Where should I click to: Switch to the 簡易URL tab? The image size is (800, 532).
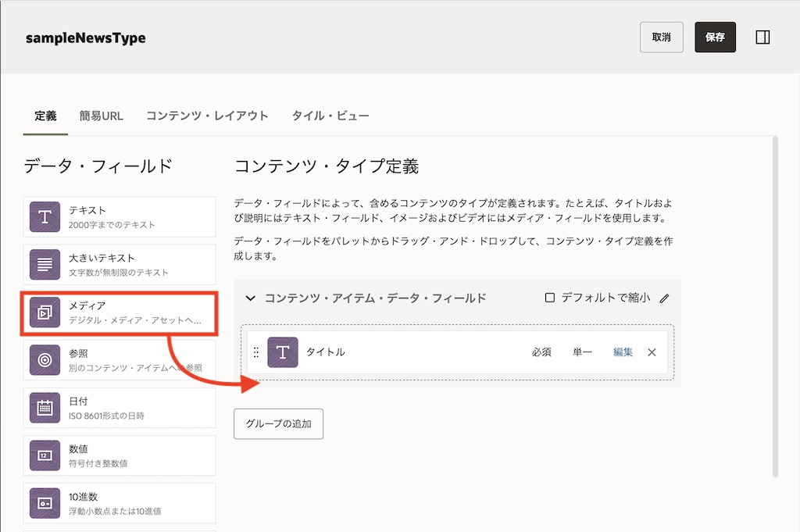[101, 116]
